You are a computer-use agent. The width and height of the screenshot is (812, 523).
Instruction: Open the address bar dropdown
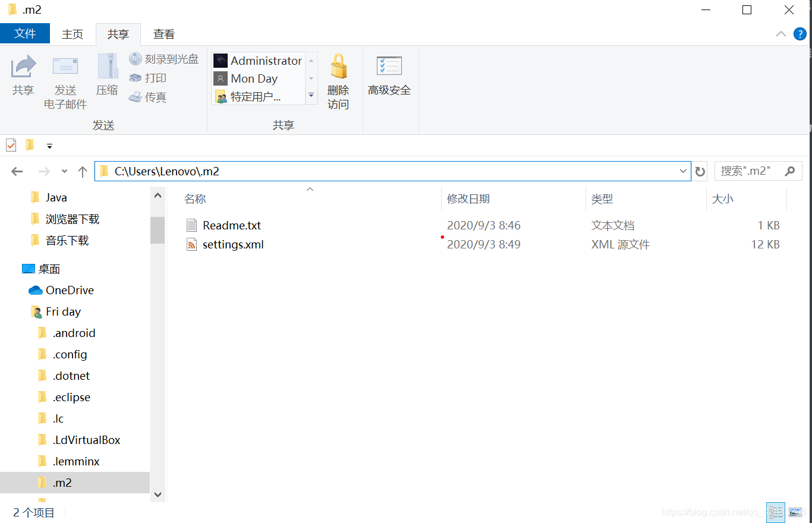683,171
